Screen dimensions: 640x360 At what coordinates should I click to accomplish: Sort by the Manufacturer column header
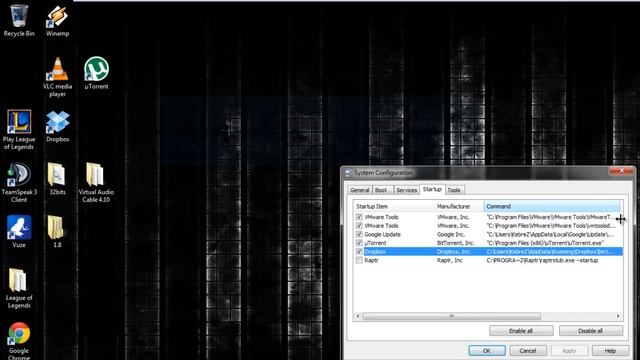pyautogui.click(x=459, y=206)
